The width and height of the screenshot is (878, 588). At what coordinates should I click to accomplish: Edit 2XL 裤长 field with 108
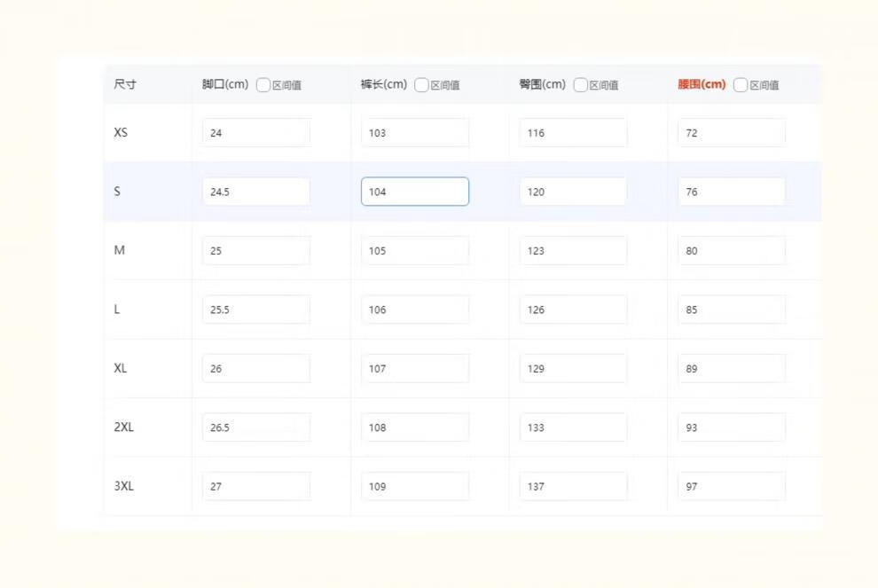(x=415, y=427)
